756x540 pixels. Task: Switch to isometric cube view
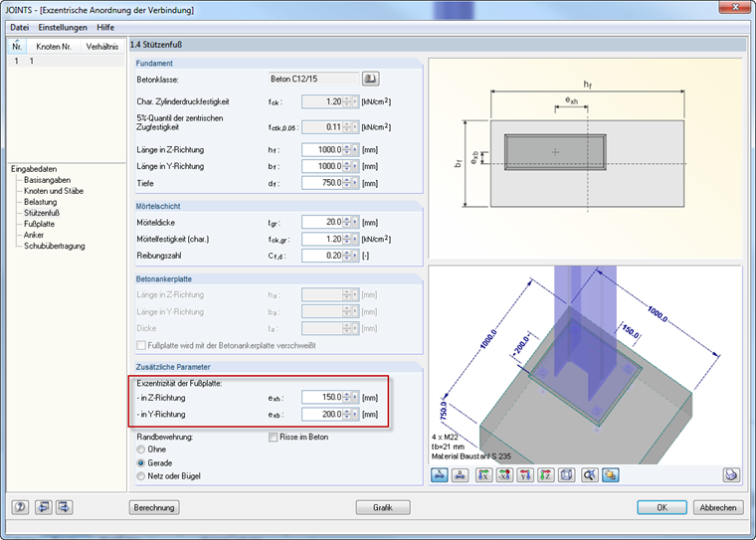pyautogui.click(x=567, y=475)
